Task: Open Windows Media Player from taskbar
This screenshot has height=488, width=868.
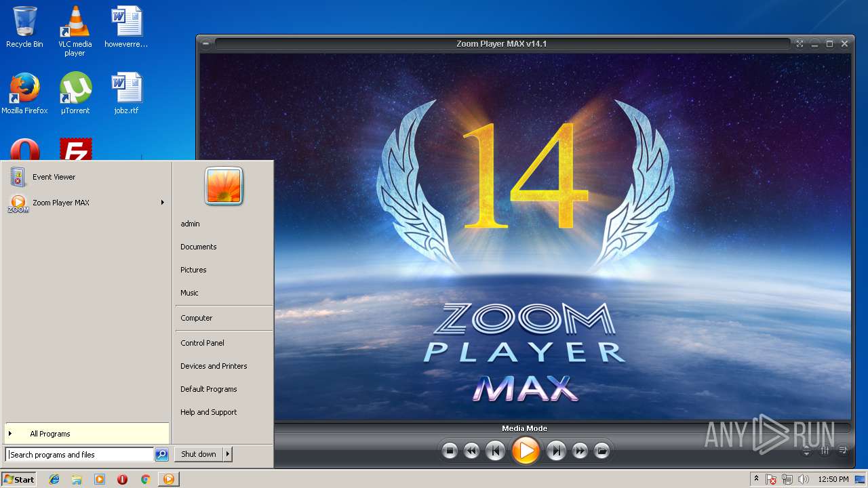Action: pyautogui.click(x=100, y=479)
